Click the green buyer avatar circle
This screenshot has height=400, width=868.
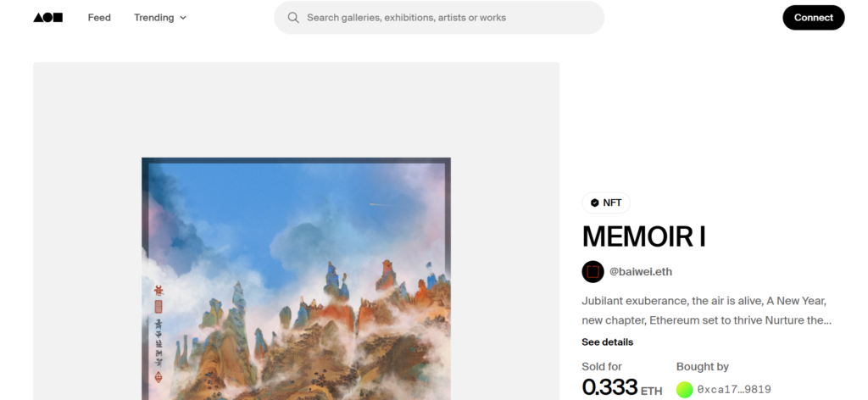click(x=685, y=390)
